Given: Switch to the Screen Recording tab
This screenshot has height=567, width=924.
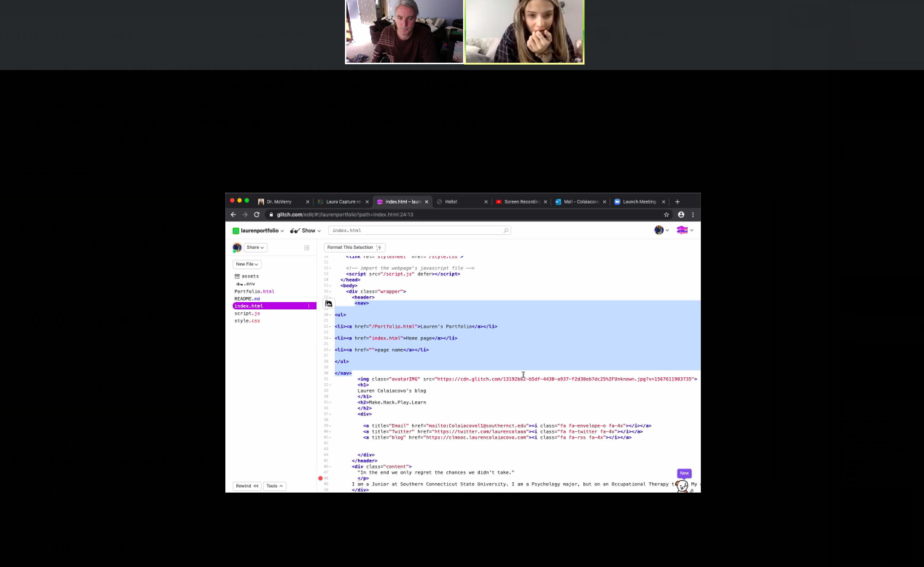Looking at the screenshot, I should tap(518, 202).
